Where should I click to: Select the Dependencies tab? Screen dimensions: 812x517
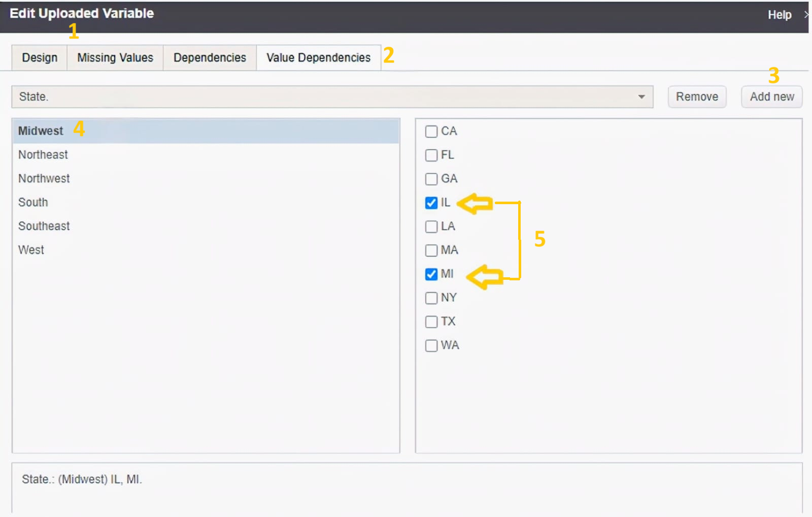(x=210, y=57)
